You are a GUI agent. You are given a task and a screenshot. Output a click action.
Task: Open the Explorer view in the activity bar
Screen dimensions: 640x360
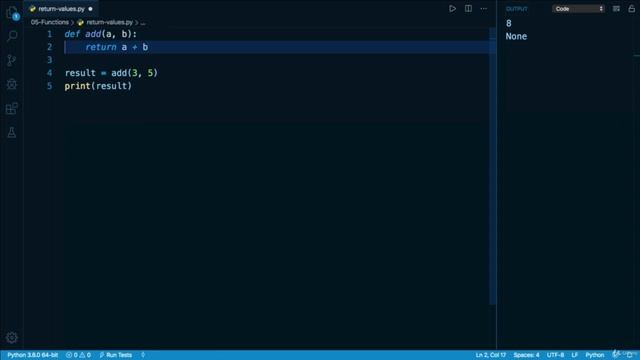click(x=12, y=13)
